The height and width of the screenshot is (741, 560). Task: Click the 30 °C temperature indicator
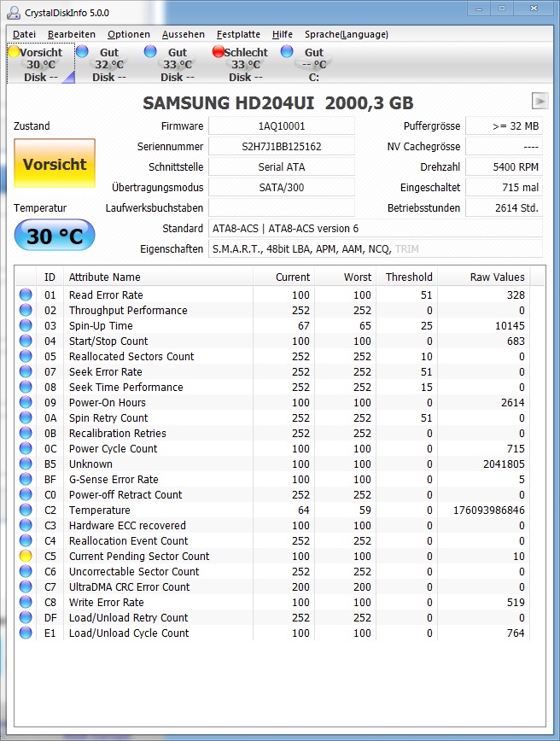click(x=55, y=236)
